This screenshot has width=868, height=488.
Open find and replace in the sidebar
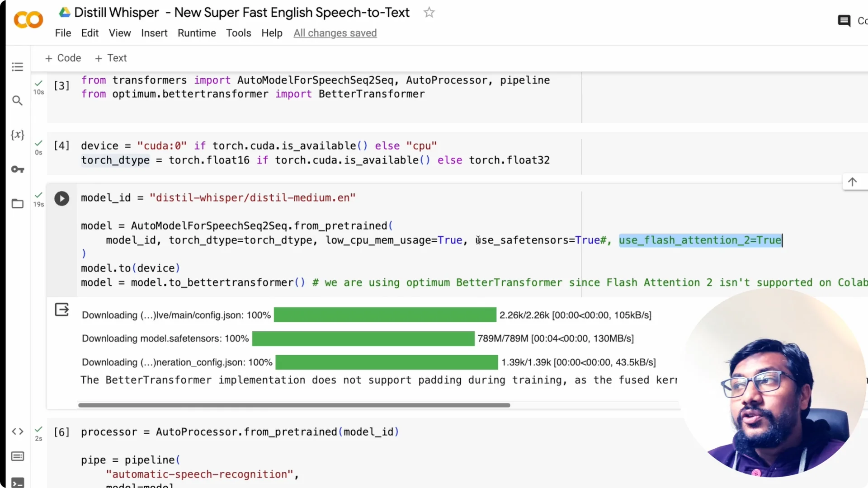coord(17,101)
